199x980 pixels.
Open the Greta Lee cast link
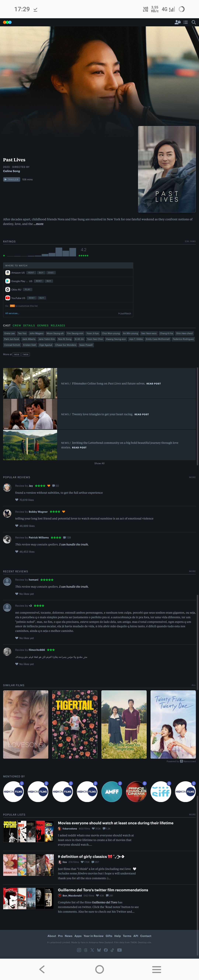10,333
